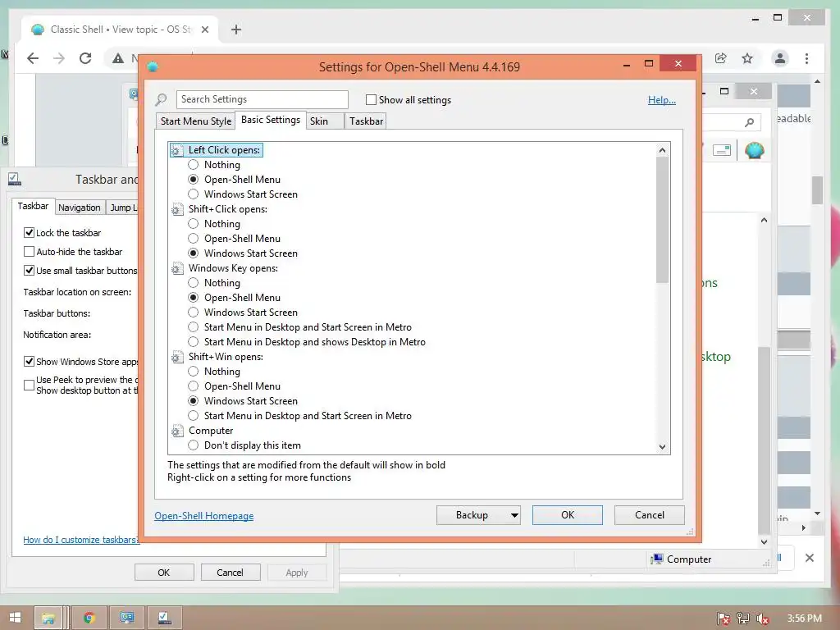Open the Help link

click(662, 100)
